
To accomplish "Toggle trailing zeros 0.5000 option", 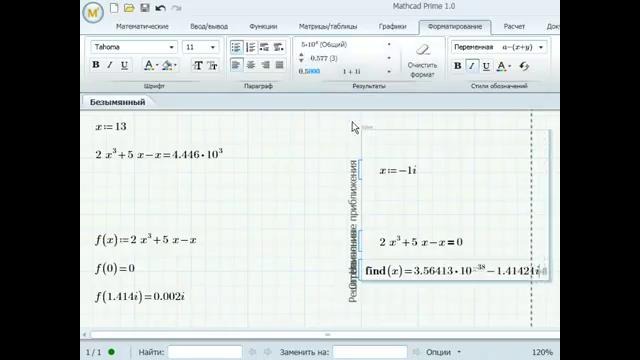I will (309, 71).
